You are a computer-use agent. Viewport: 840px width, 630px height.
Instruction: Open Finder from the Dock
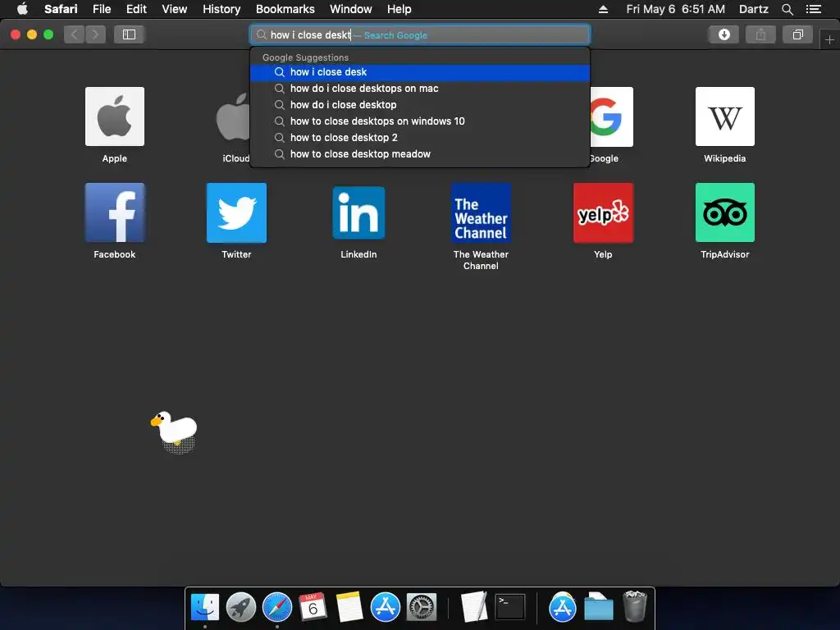pos(205,607)
